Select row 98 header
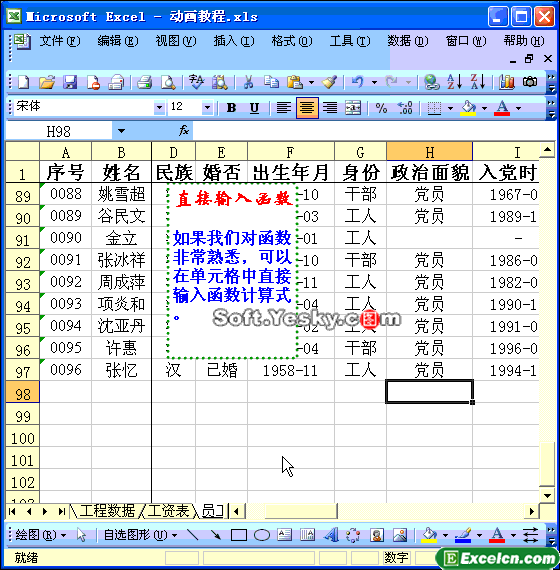 [23, 393]
